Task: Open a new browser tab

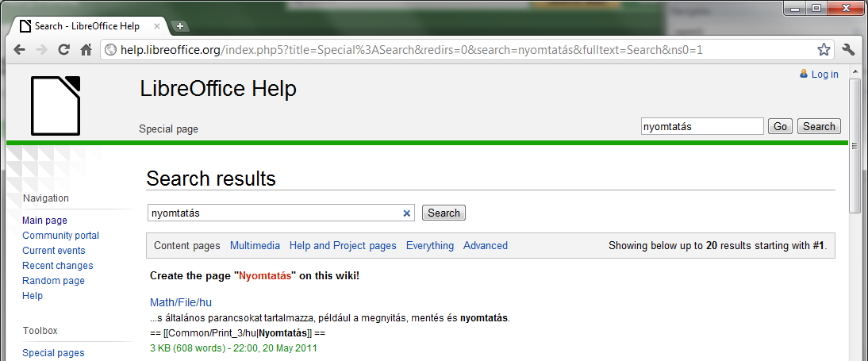Action: 179,26
